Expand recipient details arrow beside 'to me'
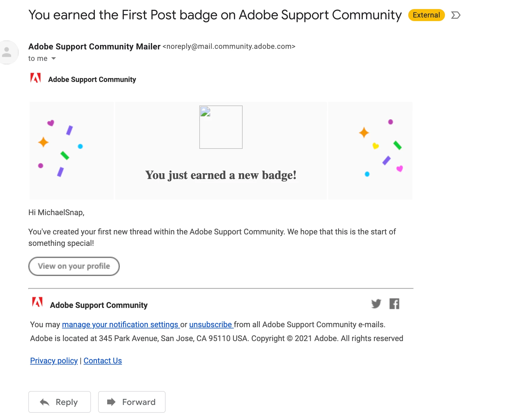This screenshot has width=510, height=420. coord(54,58)
